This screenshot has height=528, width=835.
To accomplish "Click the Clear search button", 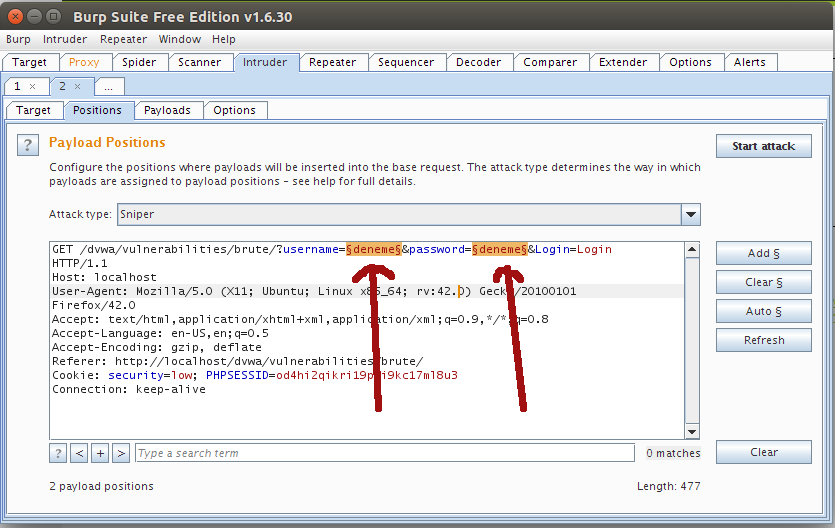I will click(x=764, y=452).
